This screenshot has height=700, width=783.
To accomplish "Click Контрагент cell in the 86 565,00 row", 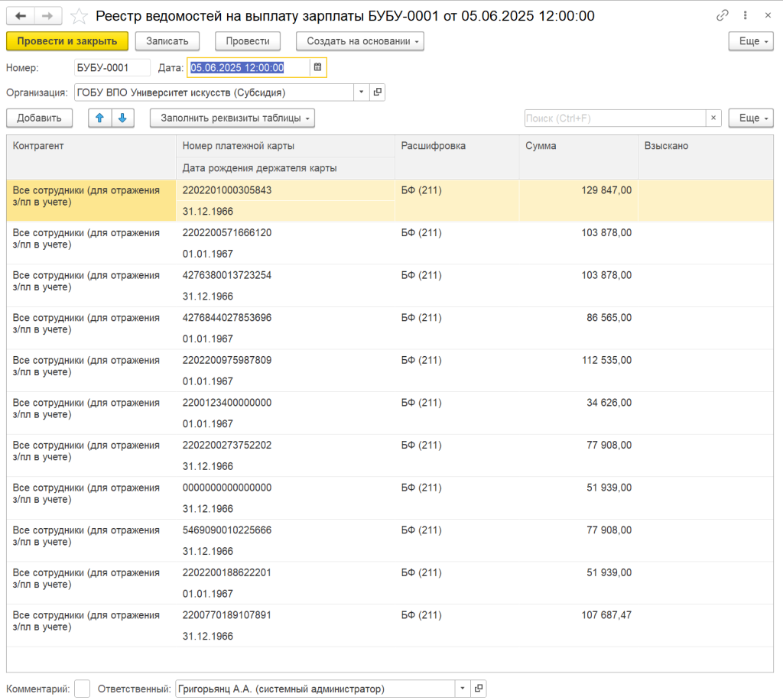I will click(91, 328).
